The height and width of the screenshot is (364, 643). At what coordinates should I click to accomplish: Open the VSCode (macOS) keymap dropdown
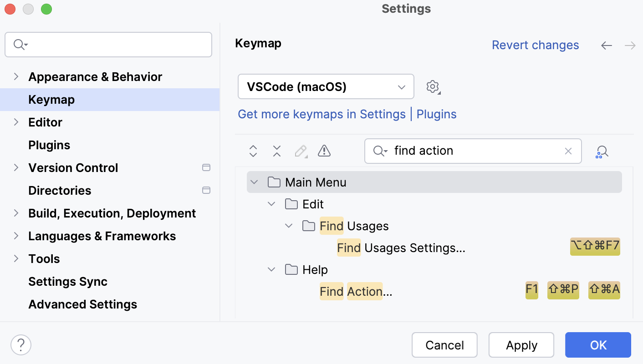coord(326,86)
